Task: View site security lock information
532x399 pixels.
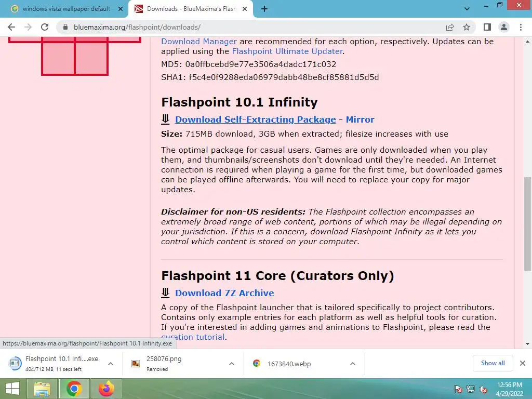Action: [x=65, y=27]
